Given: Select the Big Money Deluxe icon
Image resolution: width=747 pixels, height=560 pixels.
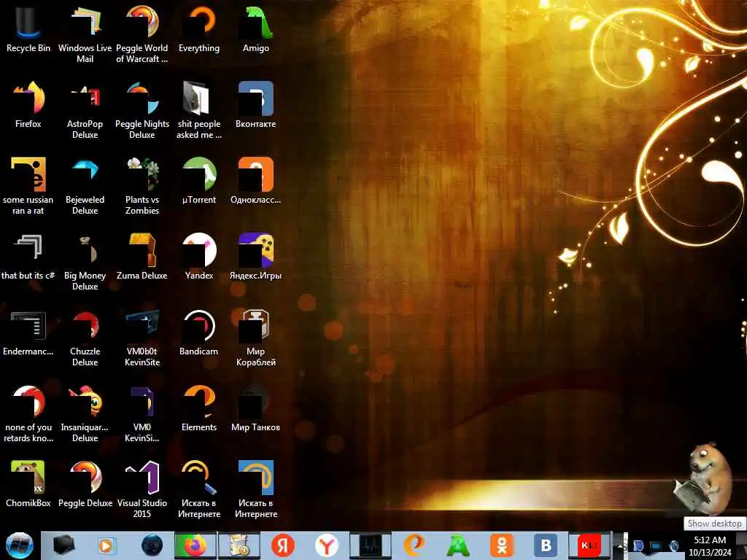Looking at the screenshot, I should coord(85,262).
